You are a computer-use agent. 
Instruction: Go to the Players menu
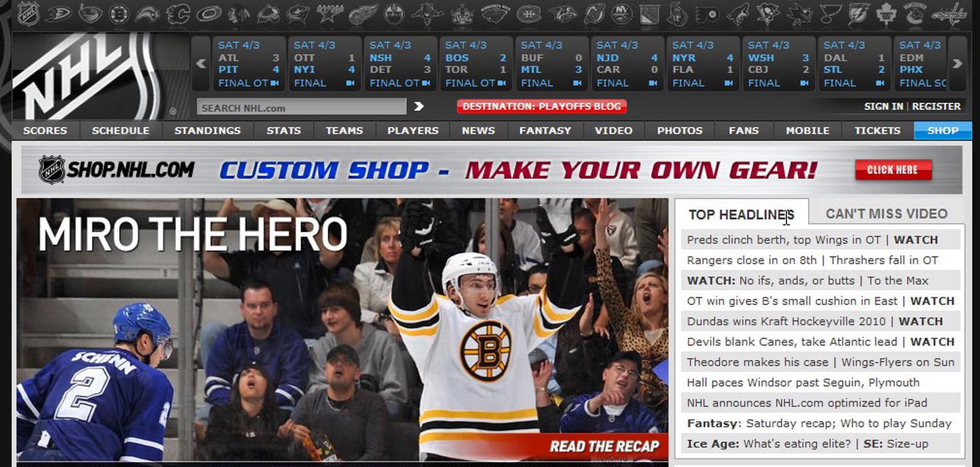(413, 131)
